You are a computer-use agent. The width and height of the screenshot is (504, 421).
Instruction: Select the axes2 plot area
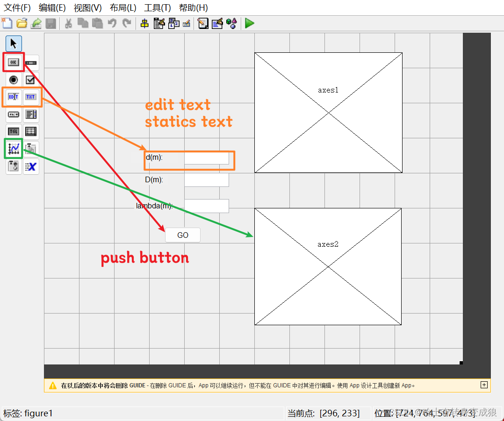pyautogui.click(x=328, y=266)
